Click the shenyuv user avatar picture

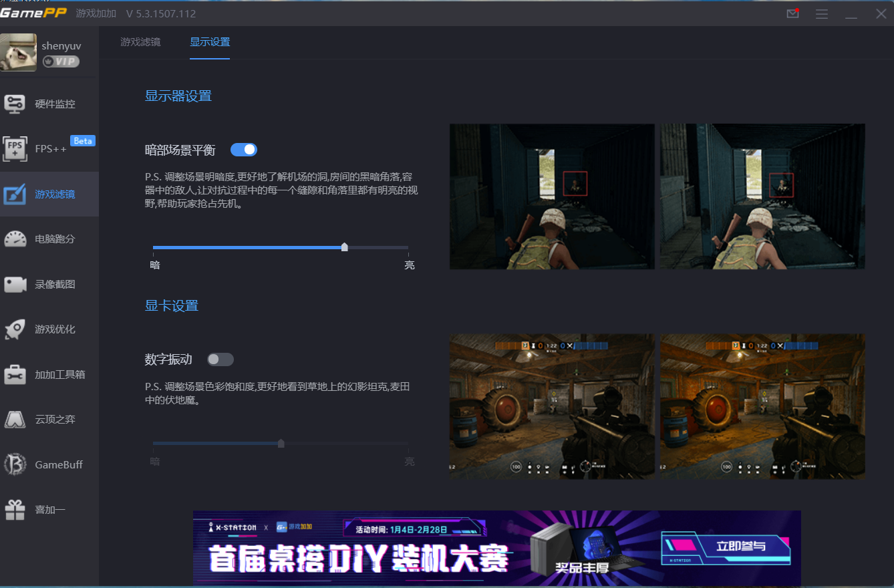[19, 52]
